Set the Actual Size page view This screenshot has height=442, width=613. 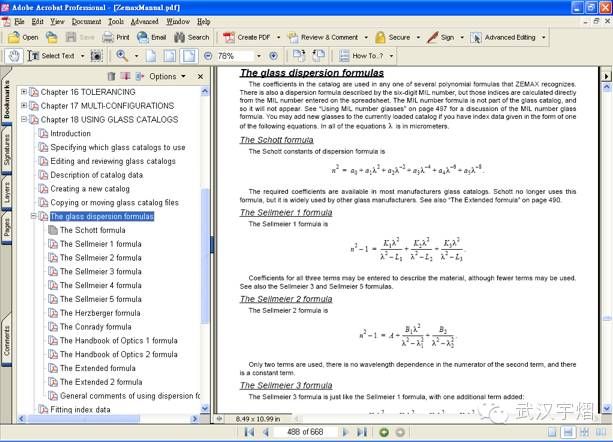click(x=151, y=56)
